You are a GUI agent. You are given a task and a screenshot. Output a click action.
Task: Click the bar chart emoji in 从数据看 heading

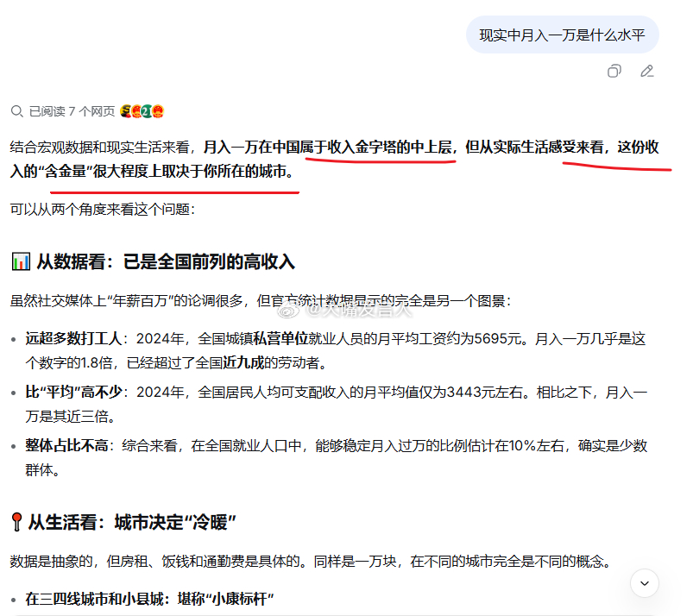coord(21,261)
